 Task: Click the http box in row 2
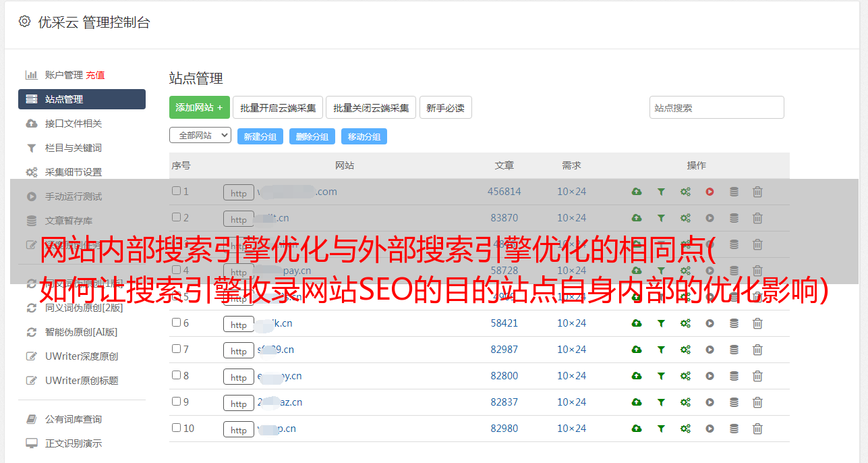tap(239, 219)
